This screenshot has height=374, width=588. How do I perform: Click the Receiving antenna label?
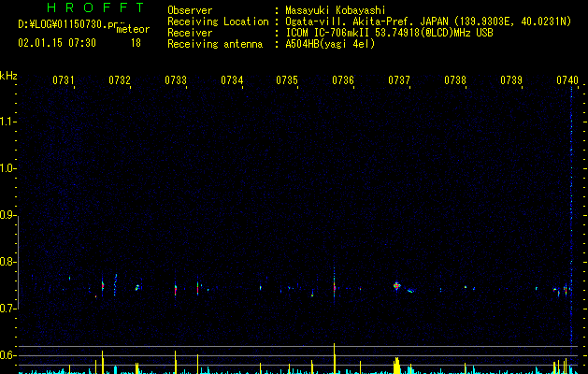point(215,44)
